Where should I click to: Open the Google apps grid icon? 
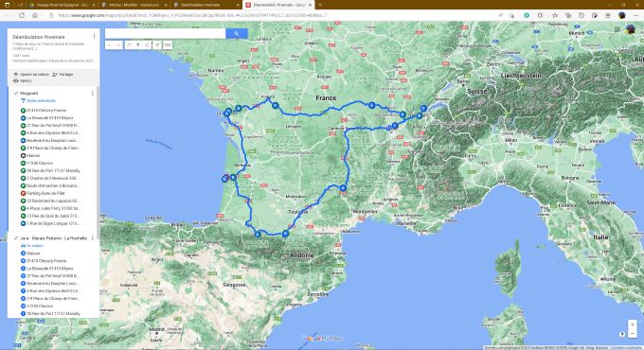point(617,29)
